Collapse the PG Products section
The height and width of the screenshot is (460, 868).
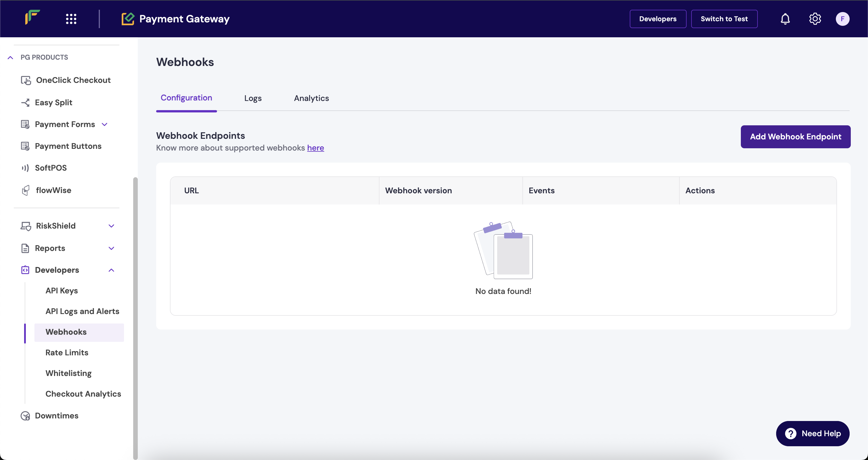(10, 58)
